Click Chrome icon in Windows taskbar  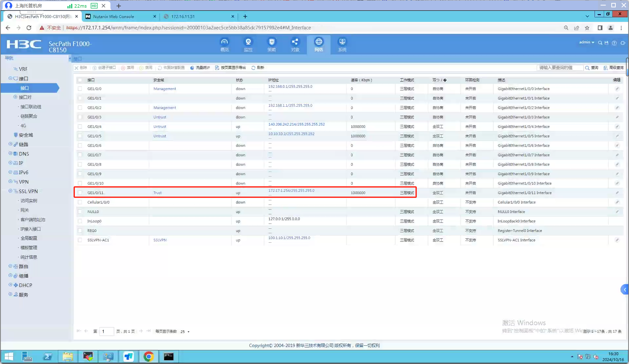point(148,356)
